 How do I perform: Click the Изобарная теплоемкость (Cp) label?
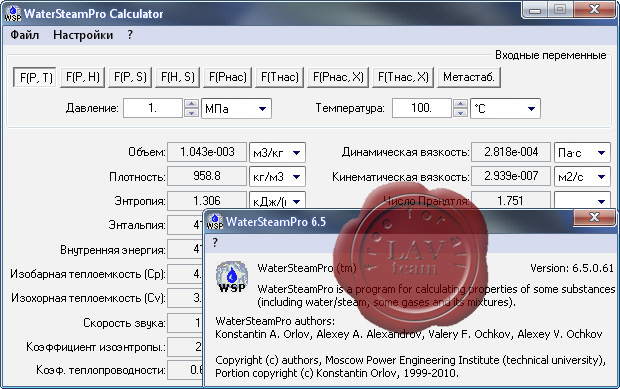(88, 274)
